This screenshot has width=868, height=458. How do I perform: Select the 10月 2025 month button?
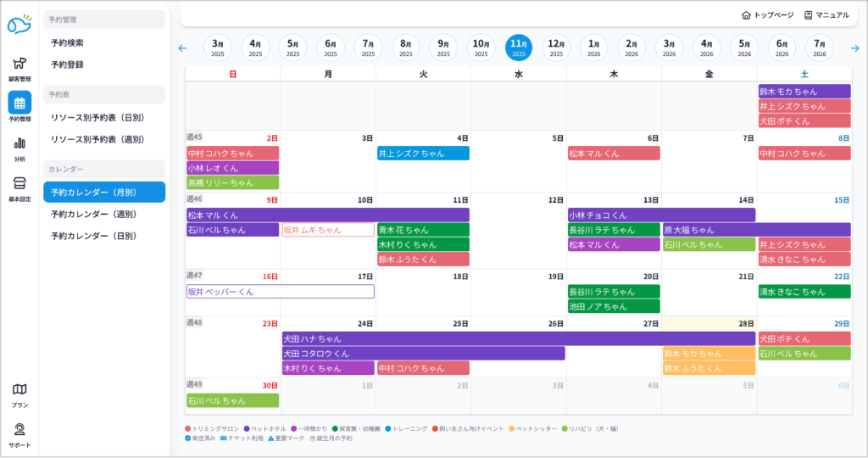[481, 48]
